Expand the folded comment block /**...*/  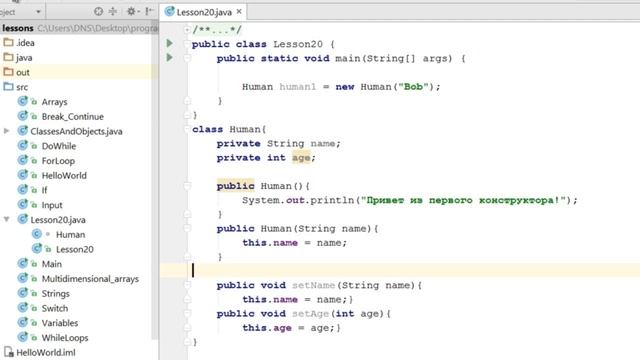click(x=187, y=29)
